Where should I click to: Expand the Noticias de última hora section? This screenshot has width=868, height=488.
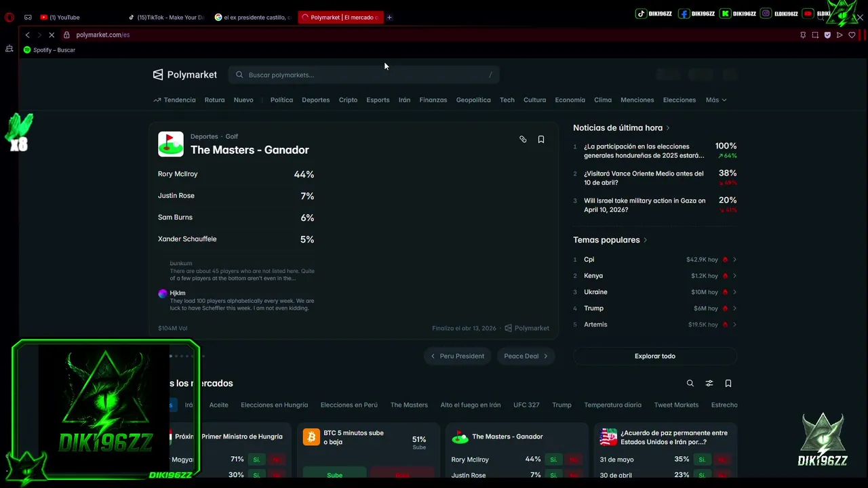[x=621, y=127]
